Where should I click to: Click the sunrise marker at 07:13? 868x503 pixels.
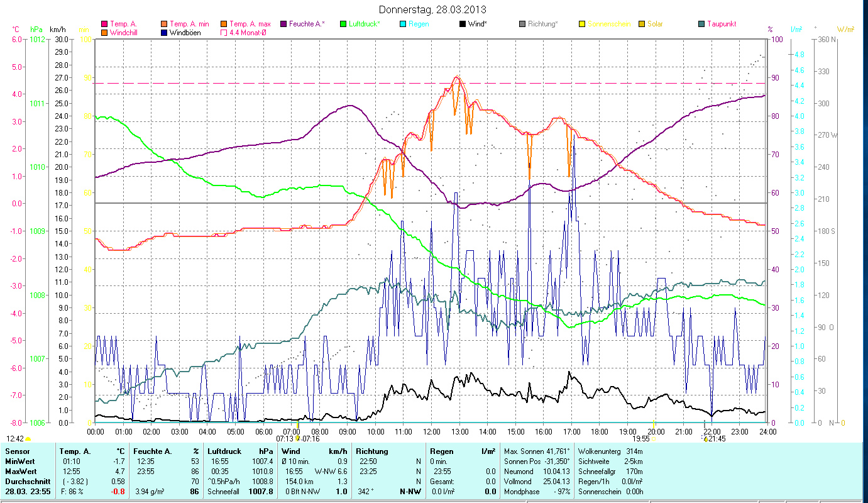297,434
